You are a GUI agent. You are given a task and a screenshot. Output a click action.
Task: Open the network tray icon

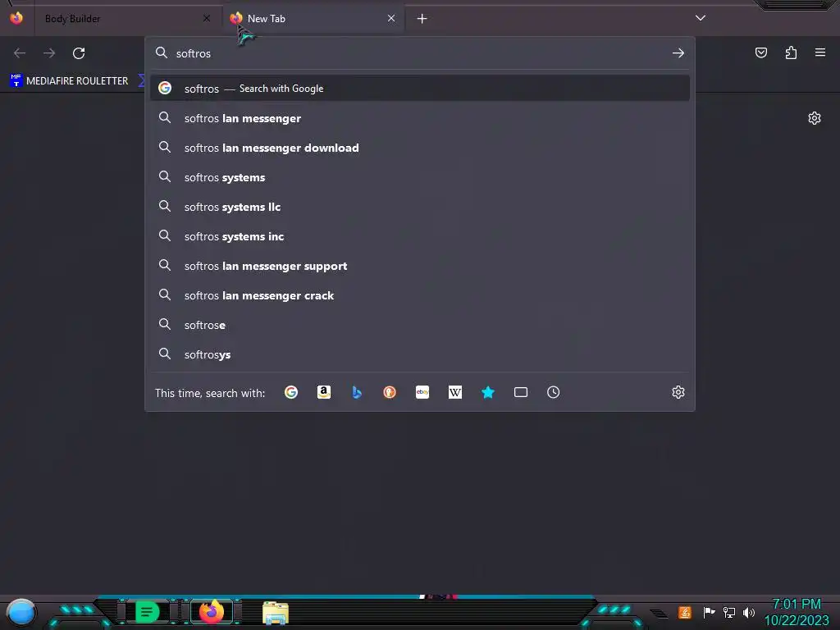pos(728,612)
